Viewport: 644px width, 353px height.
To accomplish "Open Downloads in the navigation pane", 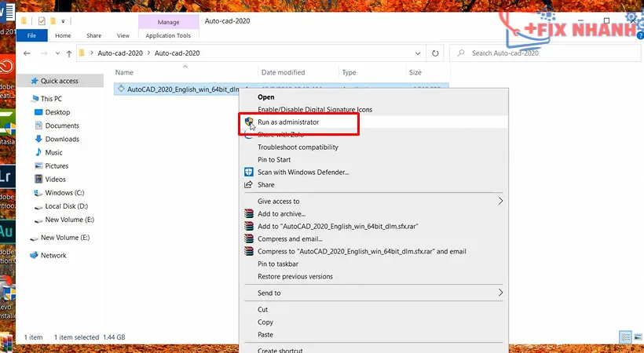I will pos(62,139).
